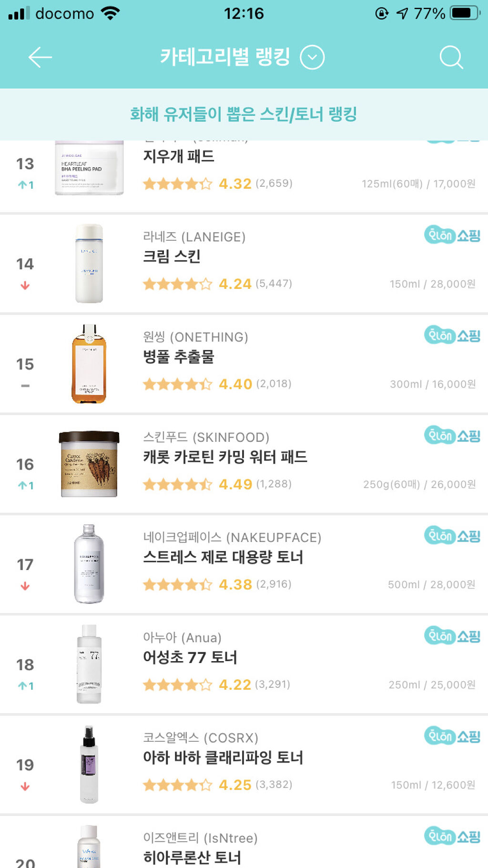Tap the 쇼핑 badge for 원씽 병풀 추출물
This screenshot has height=868, width=488.
(452, 336)
